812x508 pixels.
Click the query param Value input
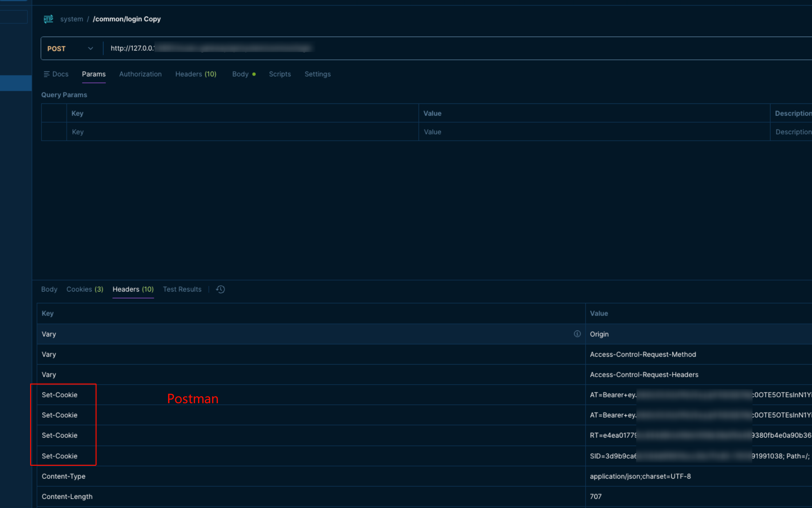click(593, 132)
